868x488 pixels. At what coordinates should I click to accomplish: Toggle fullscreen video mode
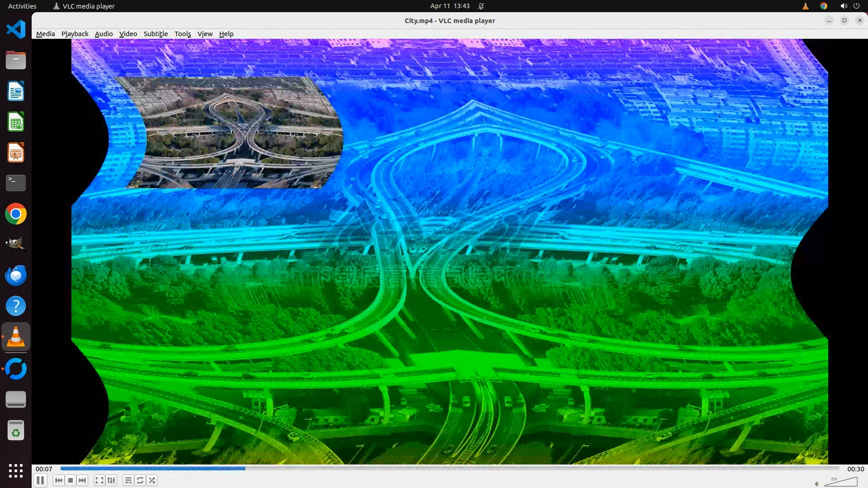click(x=99, y=480)
